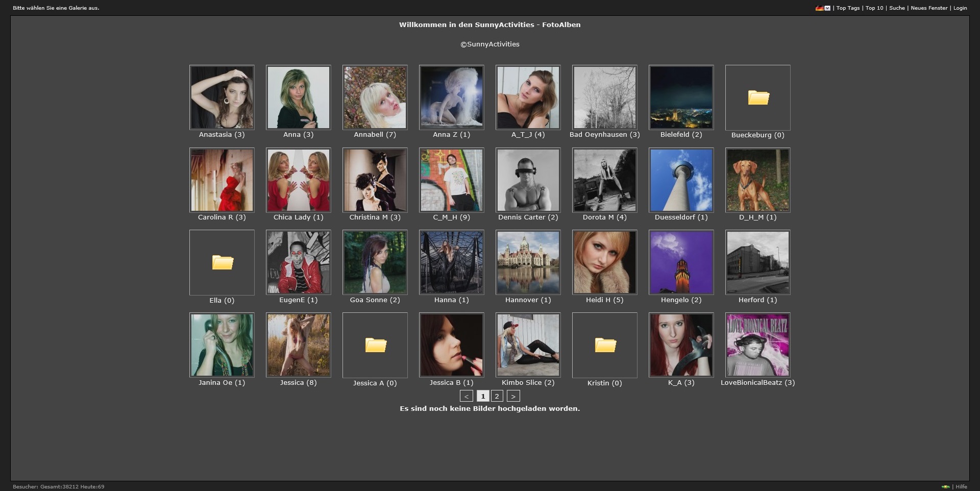Expand the language dropdown arrow
The width and height of the screenshot is (980, 491).
tap(827, 8)
